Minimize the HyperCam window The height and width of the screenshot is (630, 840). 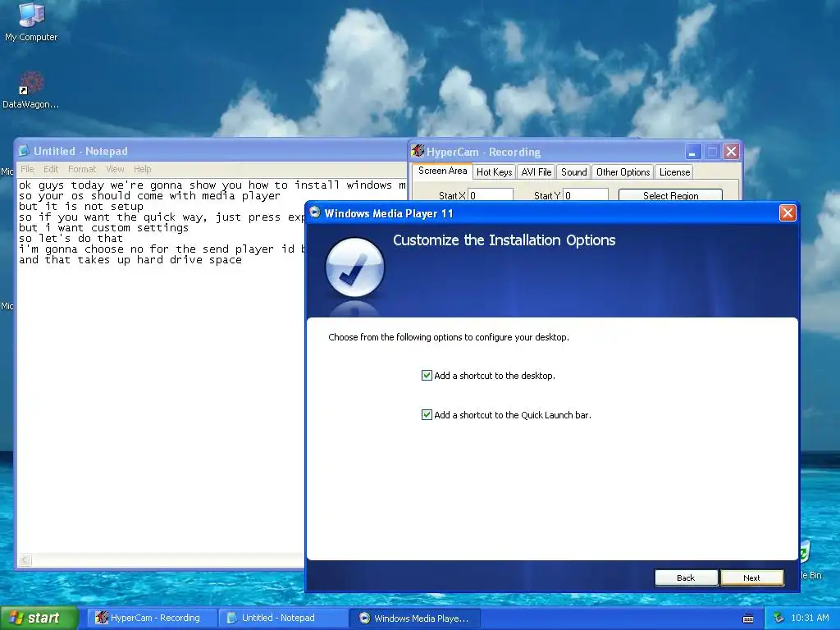(692, 152)
